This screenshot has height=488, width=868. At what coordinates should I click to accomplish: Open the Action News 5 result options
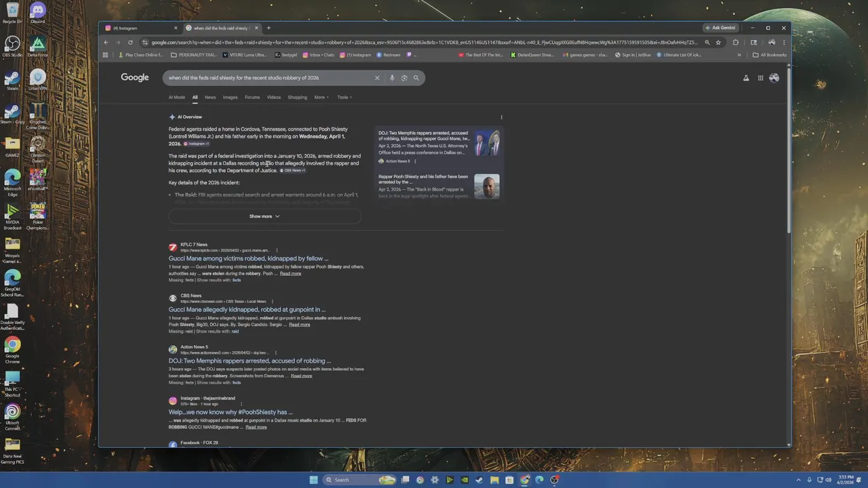coord(277,353)
